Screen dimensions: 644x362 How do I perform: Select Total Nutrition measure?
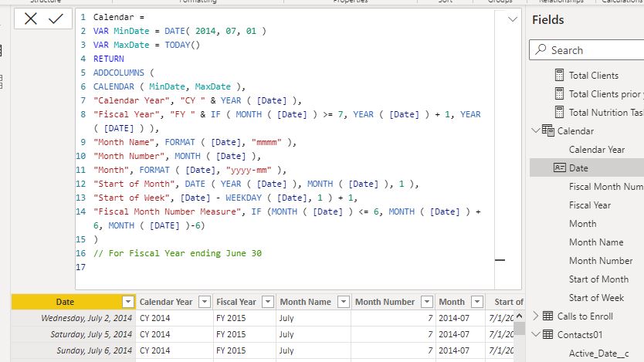pyautogui.click(x=606, y=113)
